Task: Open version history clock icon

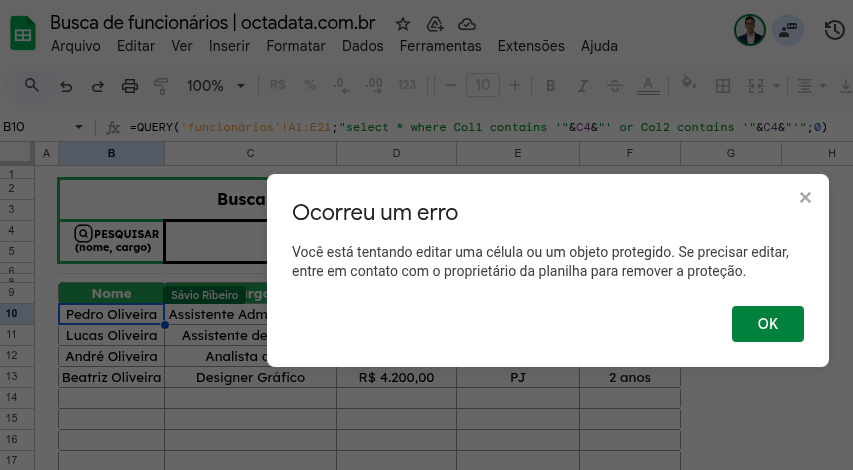Action: (834, 30)
